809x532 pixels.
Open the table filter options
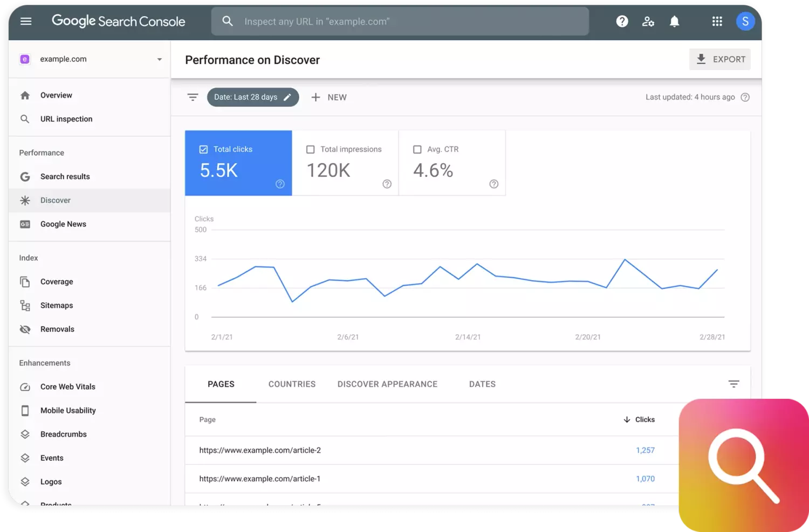[733, 383]
